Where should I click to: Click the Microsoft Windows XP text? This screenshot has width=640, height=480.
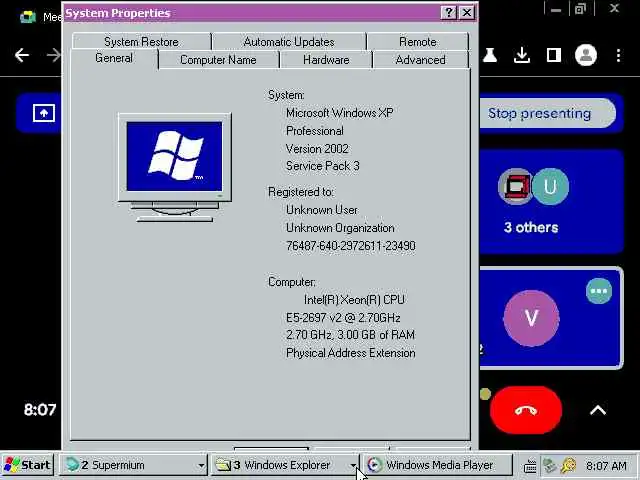(340, 113)
